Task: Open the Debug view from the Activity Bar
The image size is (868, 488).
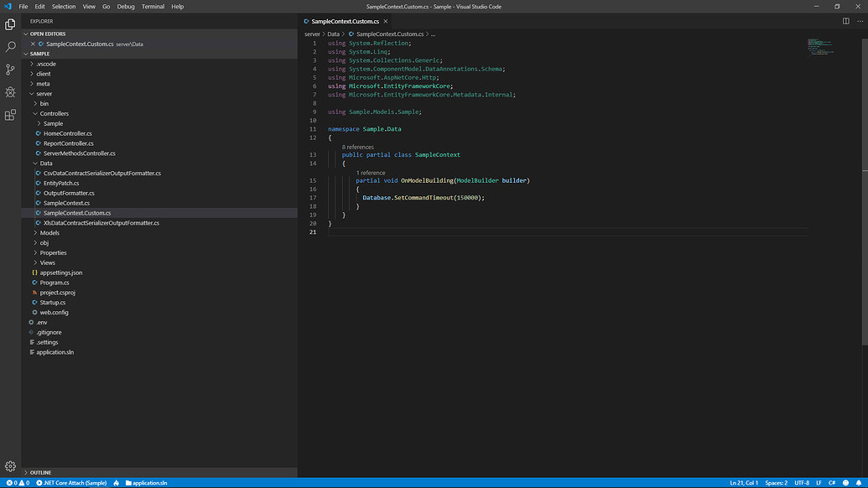Action: click(x=9, y=92)
